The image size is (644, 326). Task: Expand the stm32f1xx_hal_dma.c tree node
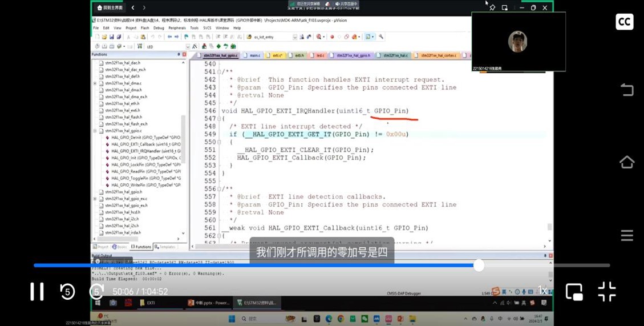pyautogui.click(x=95, y=83)
